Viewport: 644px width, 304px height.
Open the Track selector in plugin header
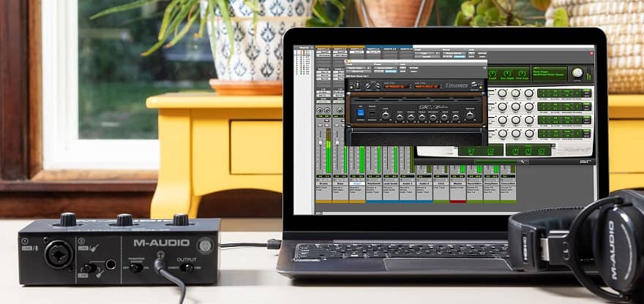tap(358, 69)
